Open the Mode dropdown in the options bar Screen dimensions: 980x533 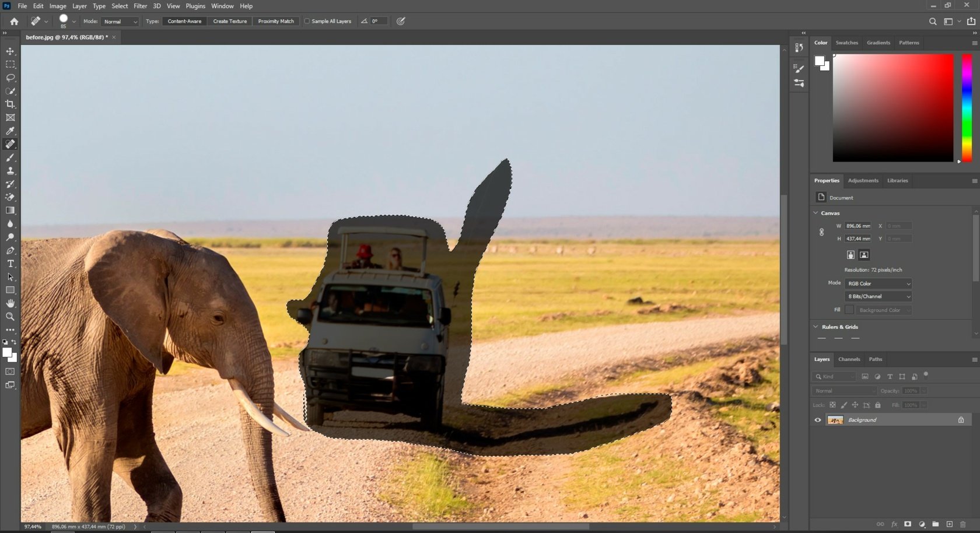coord(120,22)
